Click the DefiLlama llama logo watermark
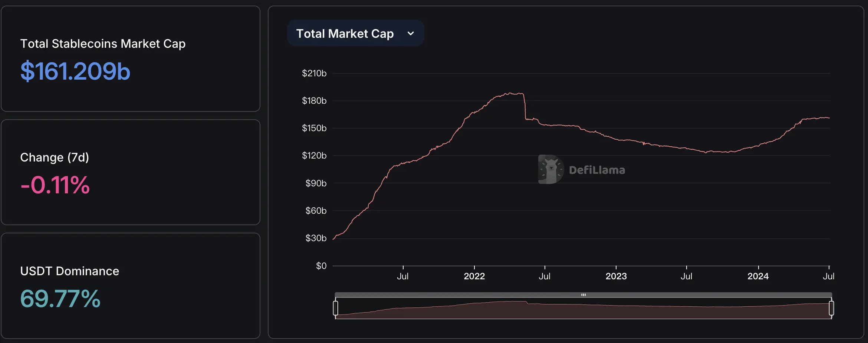Image resolution: width=868 pixels, height=343 pixels. (x=551, y=169)
